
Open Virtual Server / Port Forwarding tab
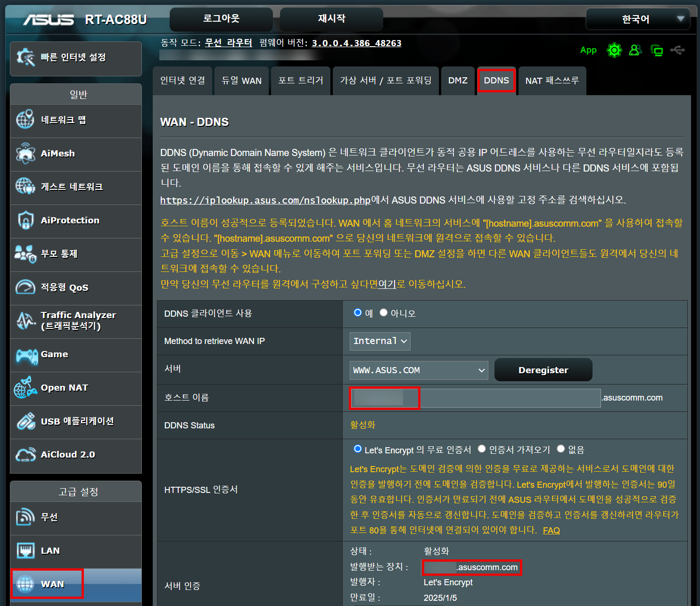(386, 81)
